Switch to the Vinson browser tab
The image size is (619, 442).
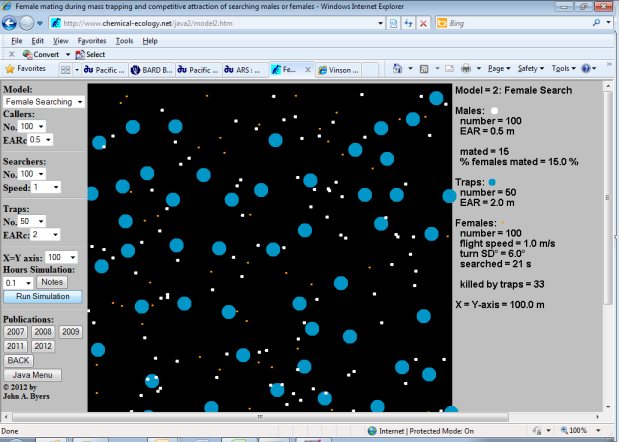pyautogui.click(x=339, y=70)
